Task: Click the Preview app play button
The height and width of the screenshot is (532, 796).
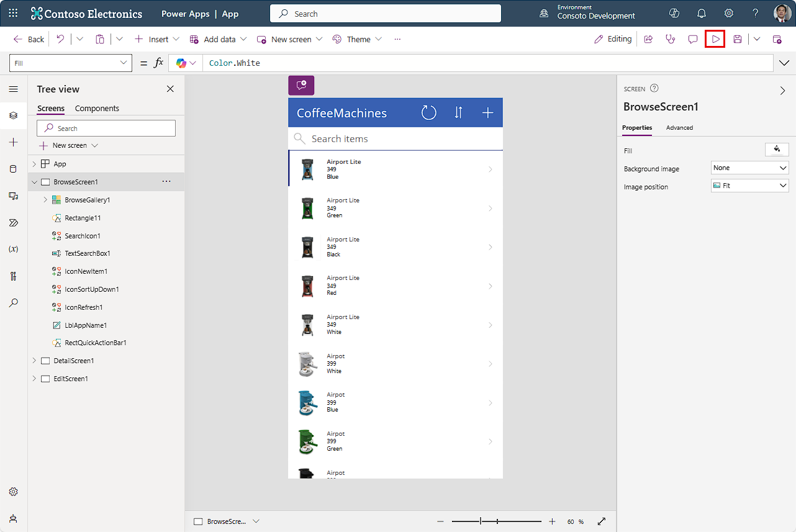Action: coord(716,39)
